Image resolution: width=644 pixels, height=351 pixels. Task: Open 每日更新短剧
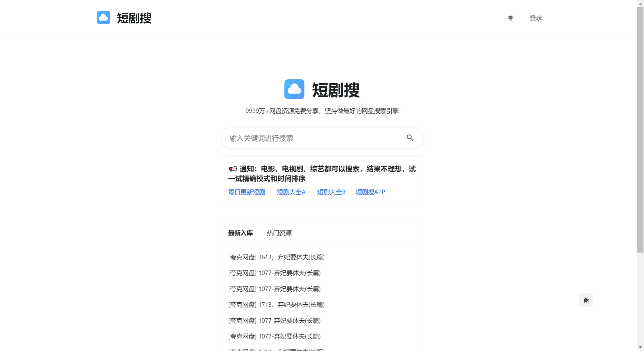point(246,192)
